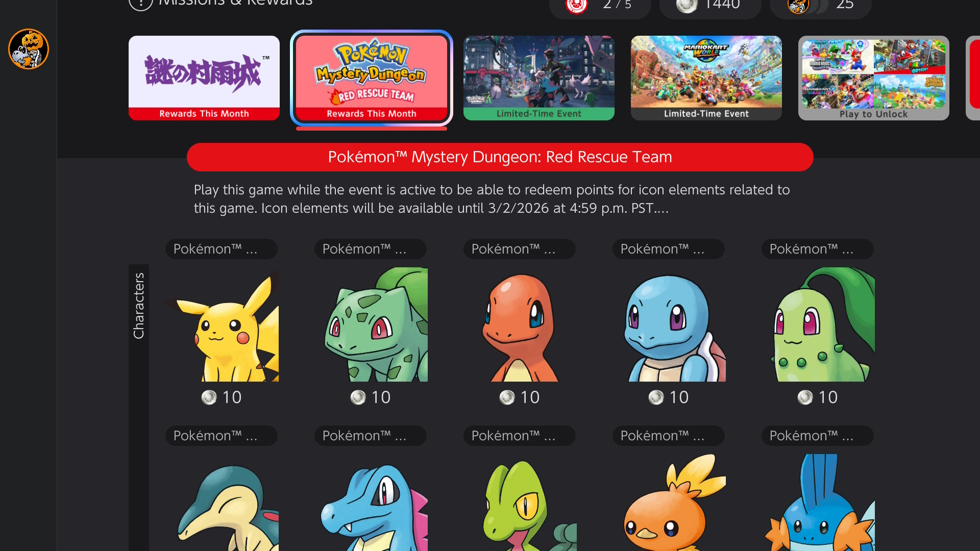Open the Mario Kart World Limited-Time Event
The image size is (980, 551).
(706, 78)
